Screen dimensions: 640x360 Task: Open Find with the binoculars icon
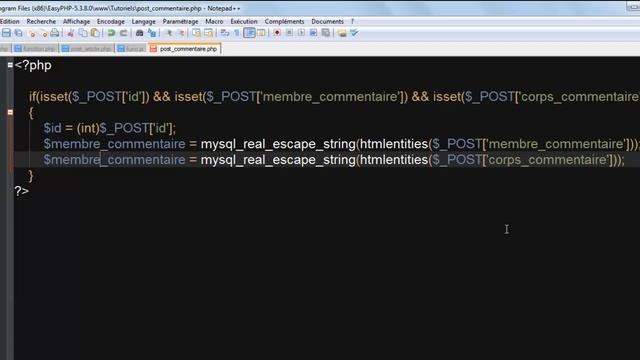pos(140,33)
